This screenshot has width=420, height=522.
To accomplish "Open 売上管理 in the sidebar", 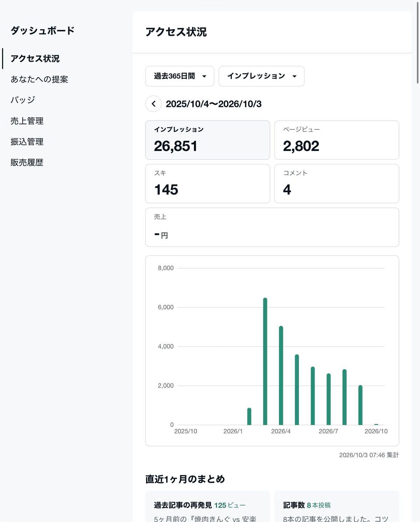I will [27, 121].
